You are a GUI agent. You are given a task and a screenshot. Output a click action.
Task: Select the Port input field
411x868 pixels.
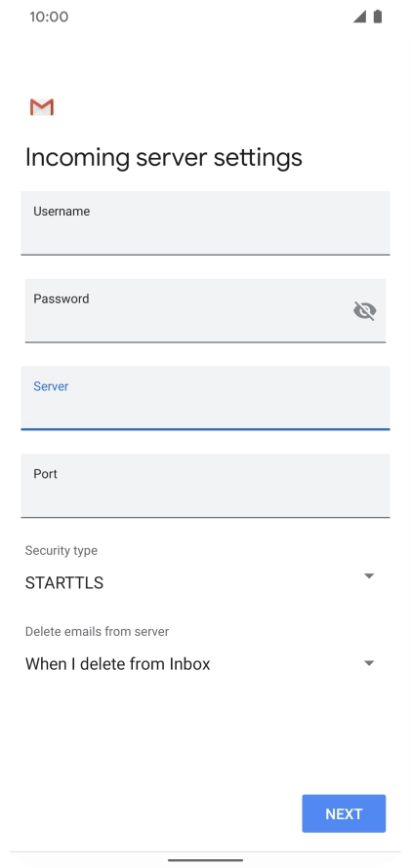click(x=205, y=486)
